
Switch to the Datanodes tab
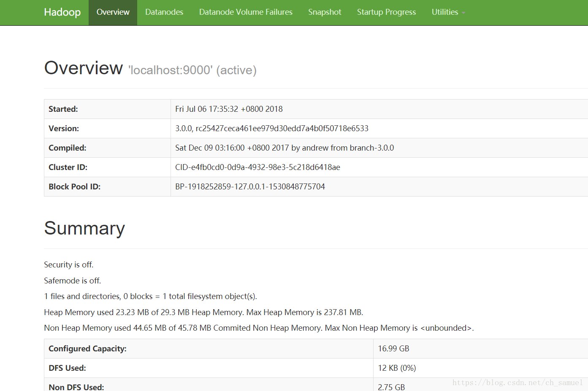point(164,12)
